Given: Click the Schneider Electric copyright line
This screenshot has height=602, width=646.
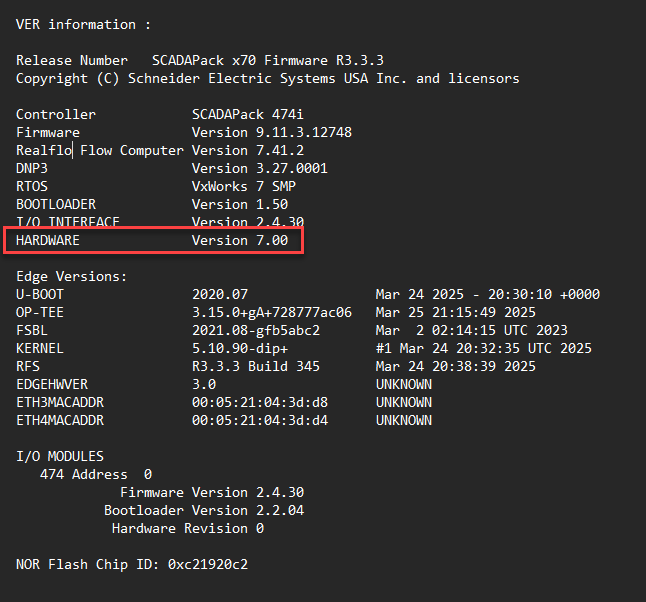Looking at the screenshot, I should pos(268,78).
